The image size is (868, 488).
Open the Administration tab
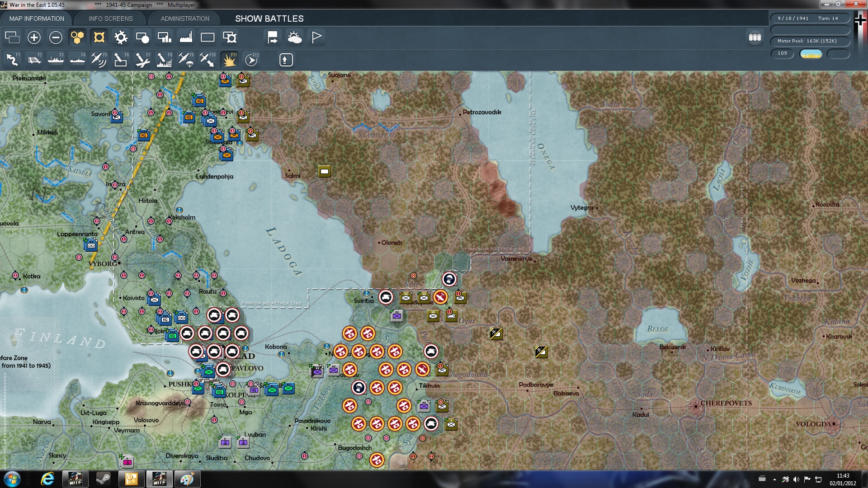pos(185,19)
